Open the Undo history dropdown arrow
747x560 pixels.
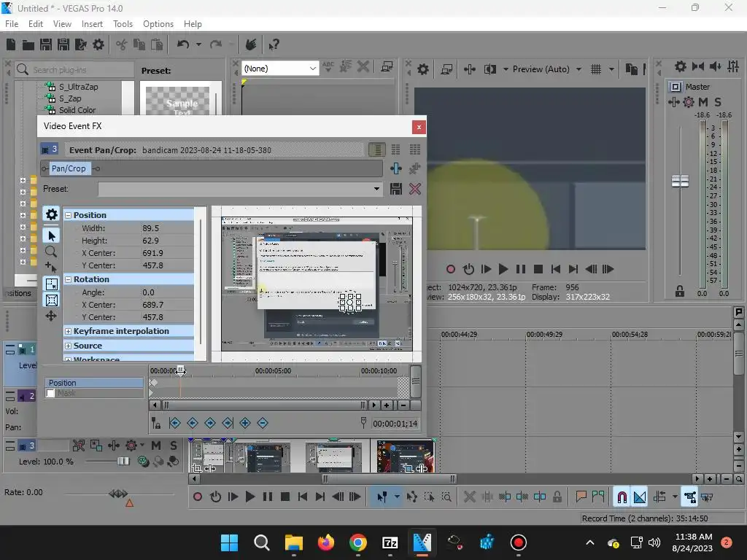(198, 44)
